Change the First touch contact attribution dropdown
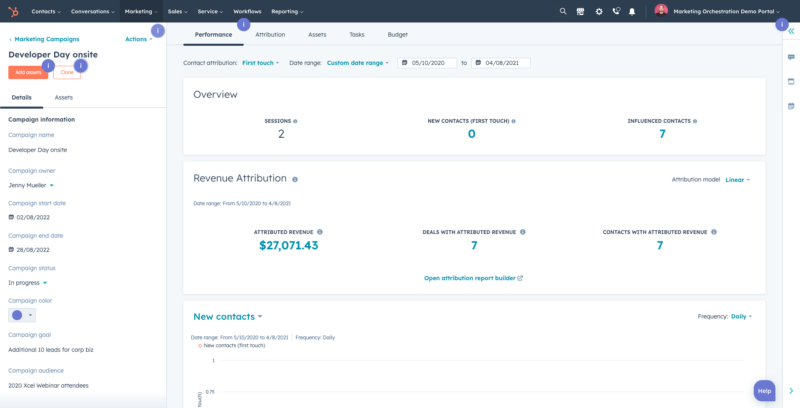 261,63
